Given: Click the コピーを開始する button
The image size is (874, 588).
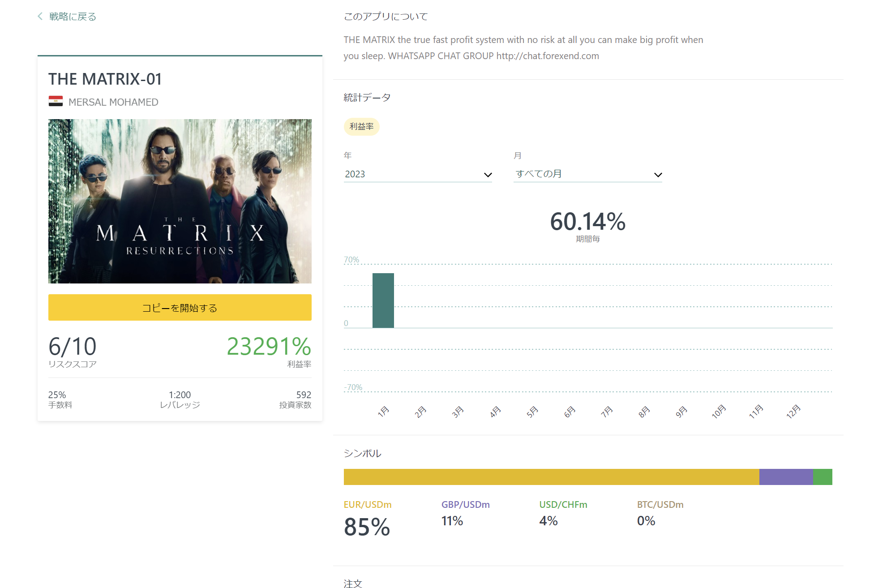Looking at the screenshot, I should pyautogui.click(x=180, y=308).
